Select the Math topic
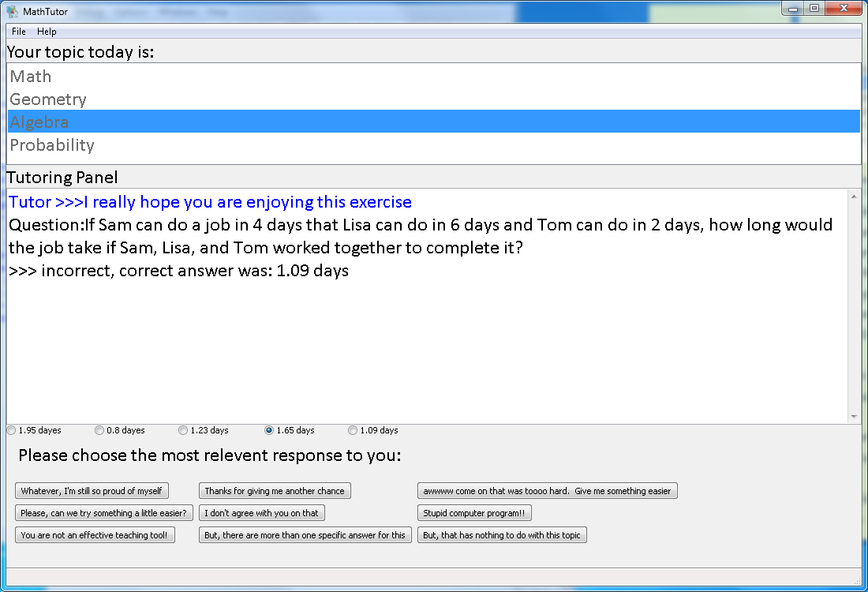Screen dimensions: 868x592 (x=434, y=77)
